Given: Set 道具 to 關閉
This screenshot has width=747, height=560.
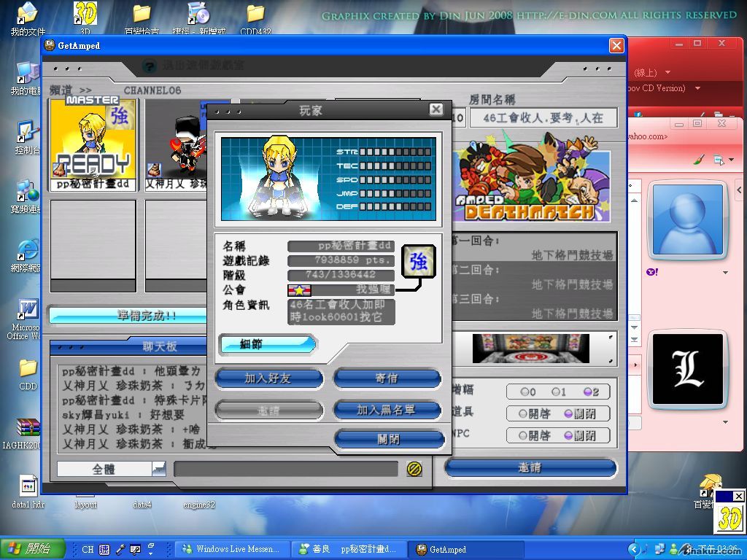Looking at the screenshot, I should [x=580, y=414].
